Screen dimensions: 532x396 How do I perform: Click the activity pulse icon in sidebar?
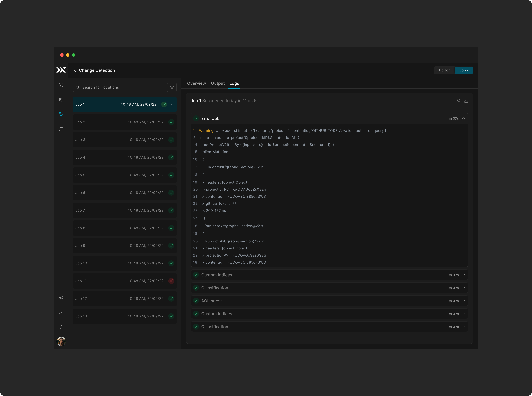pos(61,327)
